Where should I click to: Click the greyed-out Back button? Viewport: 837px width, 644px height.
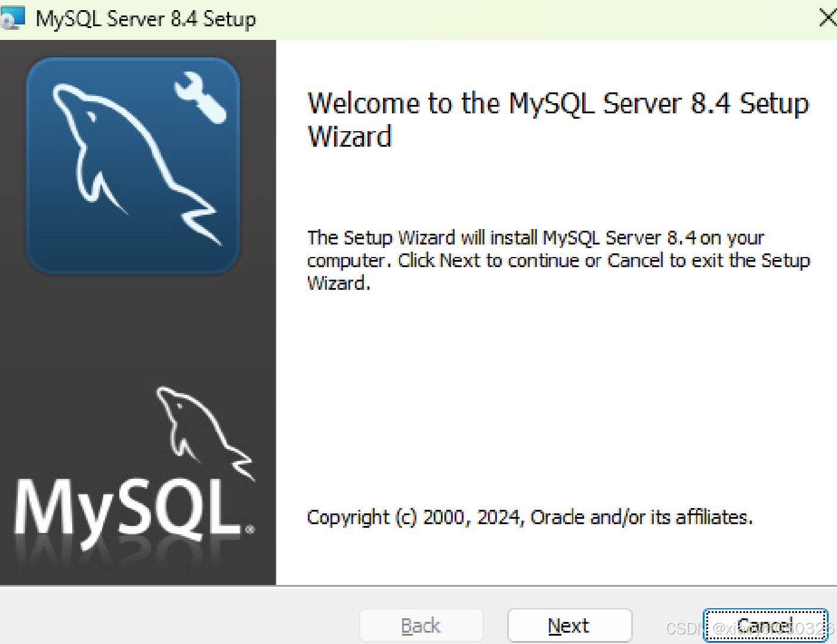421,626
